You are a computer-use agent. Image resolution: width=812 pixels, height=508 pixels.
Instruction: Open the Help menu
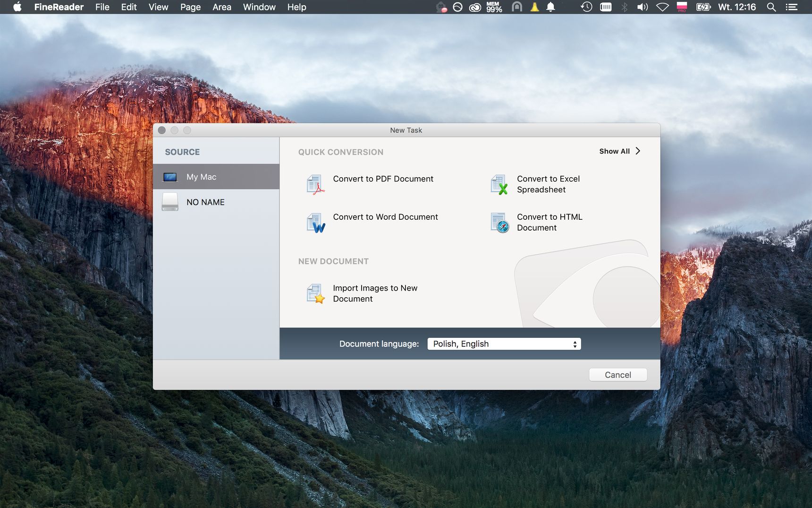coord(296,7)
